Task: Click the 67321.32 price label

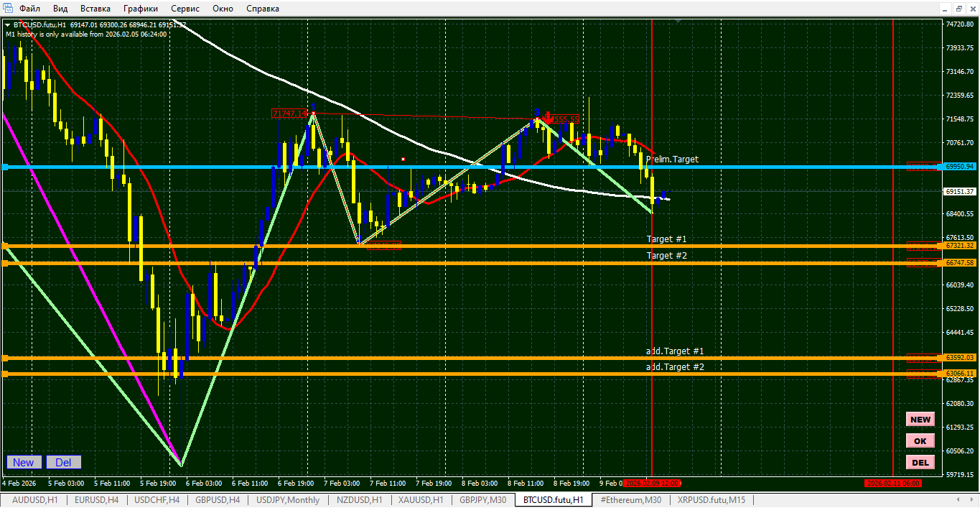Action: coord(960,246)
